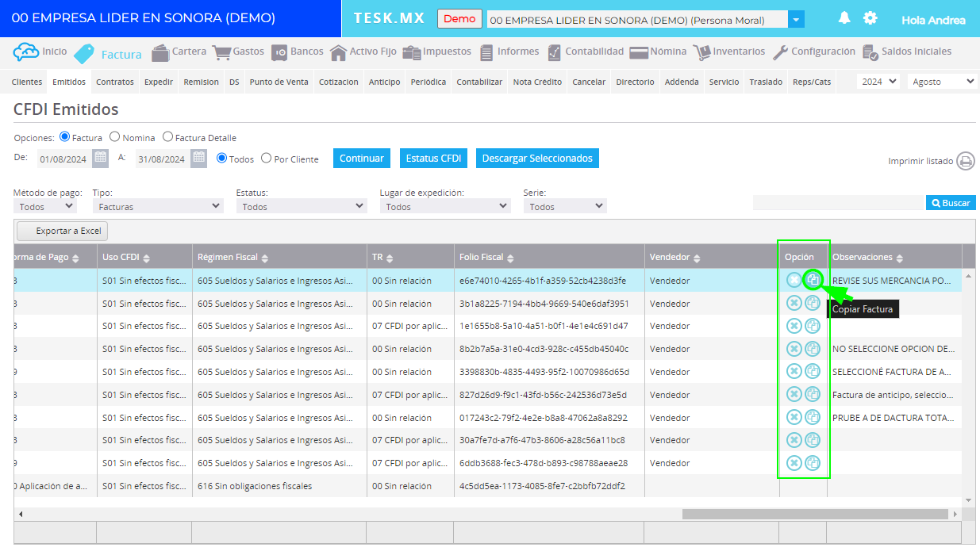Open the Tipo Facturas dropdown
This screenshot has height=555, width=980.
click(x=158, y=206)
